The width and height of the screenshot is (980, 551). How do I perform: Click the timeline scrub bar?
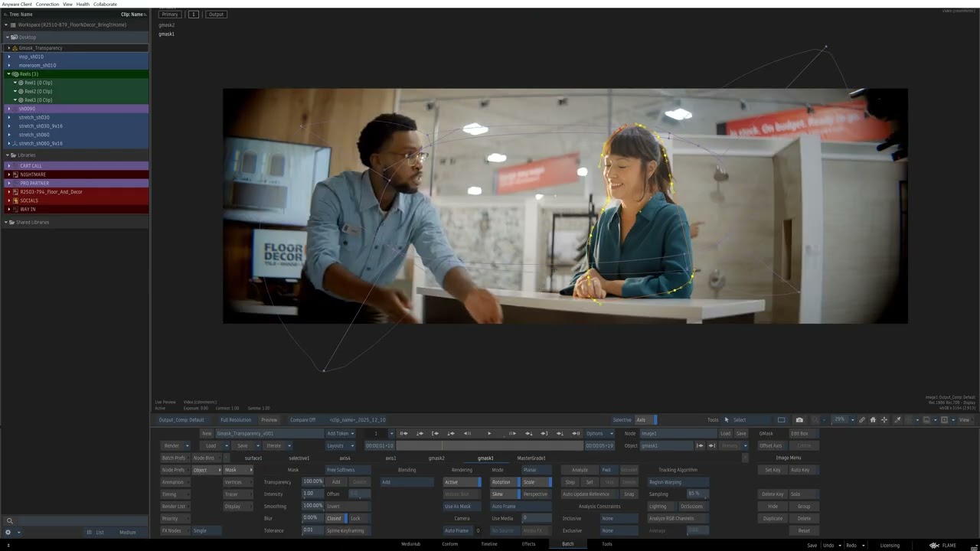pyautogui.click(x=489, y=445)
